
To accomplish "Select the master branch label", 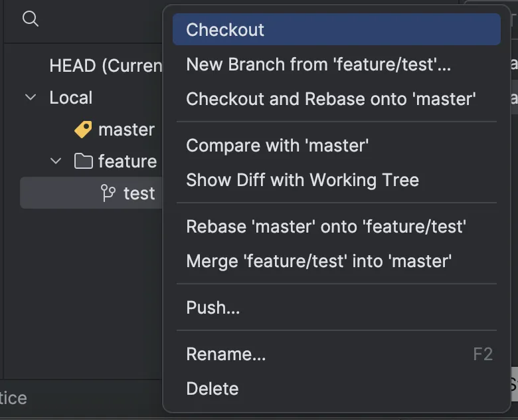I will [x=126, y=130].
